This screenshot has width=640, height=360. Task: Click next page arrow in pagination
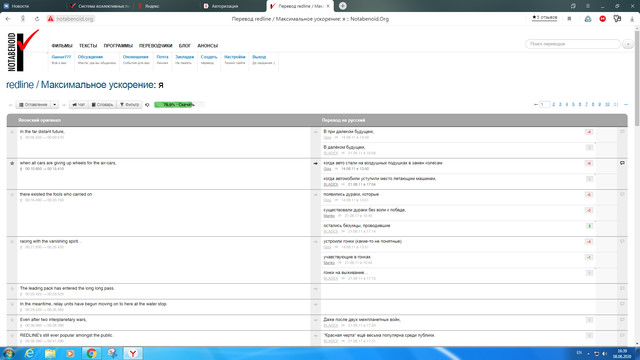(x=625, y=105)
